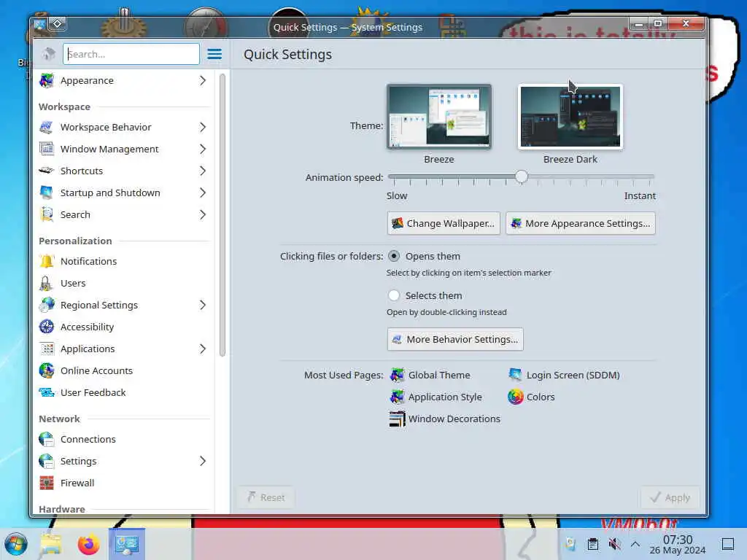The height and width of the screenshot is (560, 747).
Task: Focus the Search input field
Action: [131, 54]
